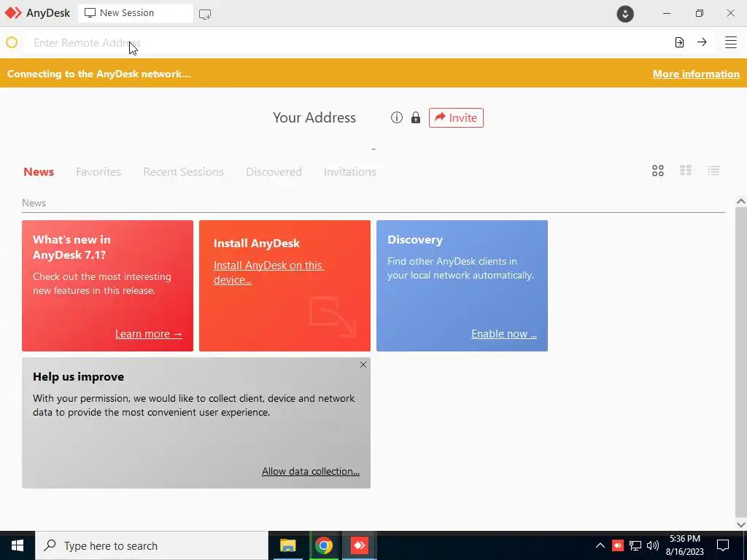Switch to the Favorites tab

(x=98, y=172)
